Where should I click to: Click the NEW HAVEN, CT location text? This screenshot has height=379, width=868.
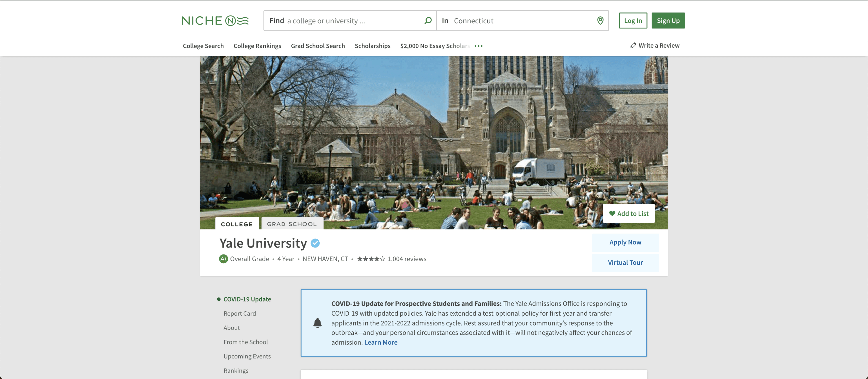click(325, 259)
